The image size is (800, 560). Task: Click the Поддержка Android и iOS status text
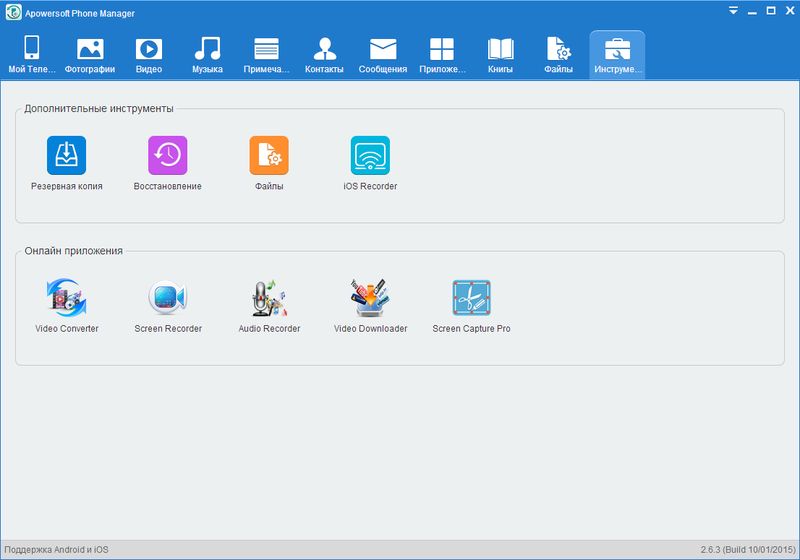coord(56,550)
